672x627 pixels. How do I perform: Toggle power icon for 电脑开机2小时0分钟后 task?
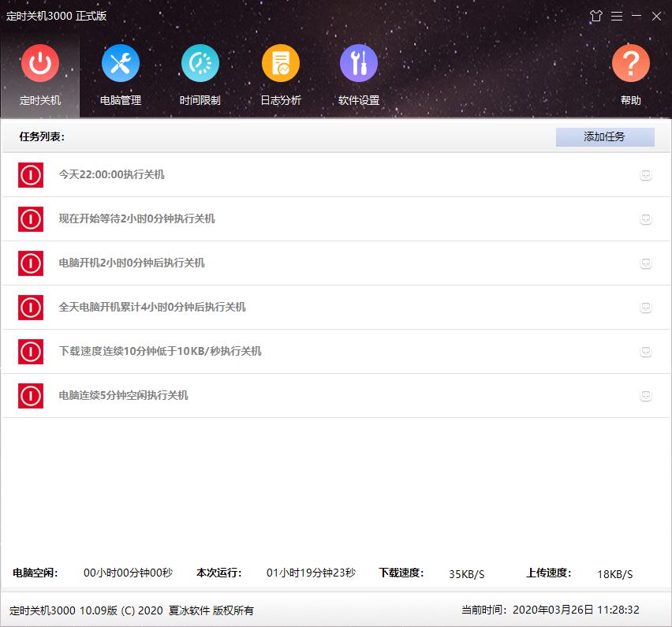(x=31, y=263)
